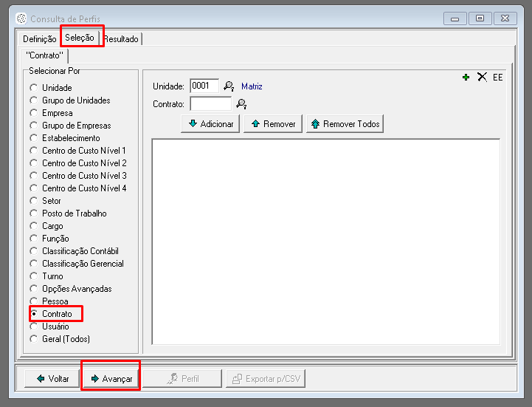Screen dimensions: 532x407
Task: Click the Contrato input field
Action: point(210,104)
